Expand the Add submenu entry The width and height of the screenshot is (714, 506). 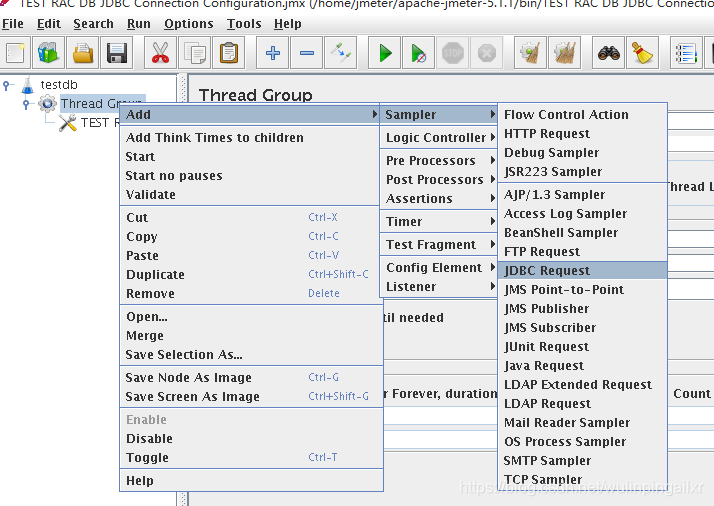[x=250, y=115]
